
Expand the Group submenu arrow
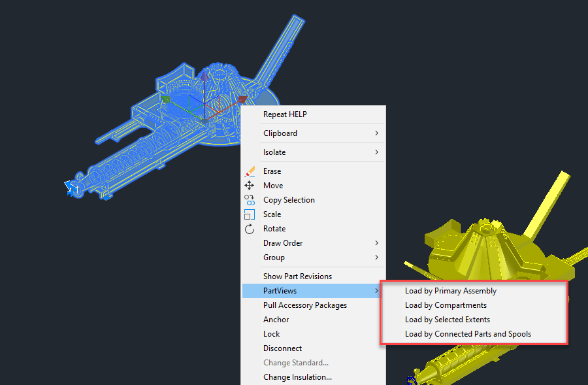point(376,258)
